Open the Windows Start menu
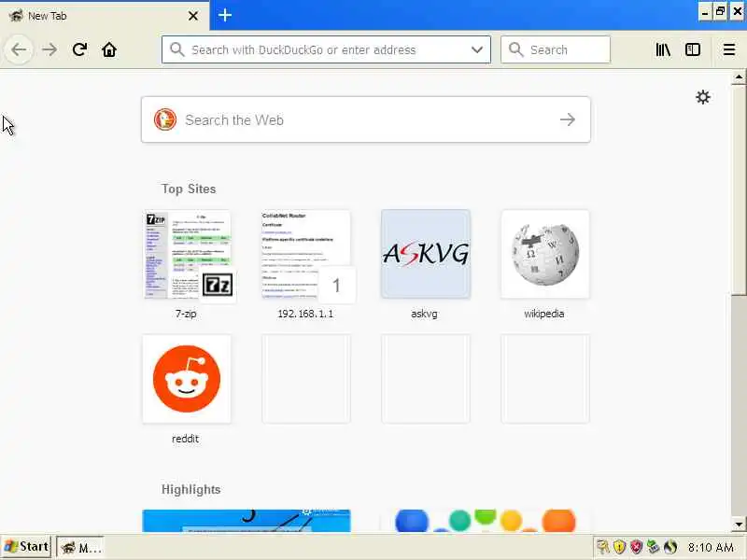Screen dimensions: 747x560 coord(26,547)
